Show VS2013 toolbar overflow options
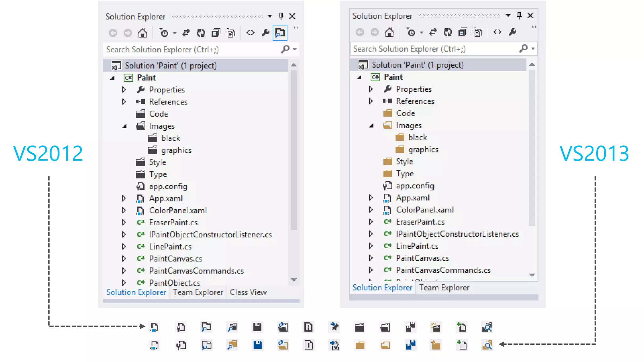Screen dimensions: 644x362 click(534, 27)
